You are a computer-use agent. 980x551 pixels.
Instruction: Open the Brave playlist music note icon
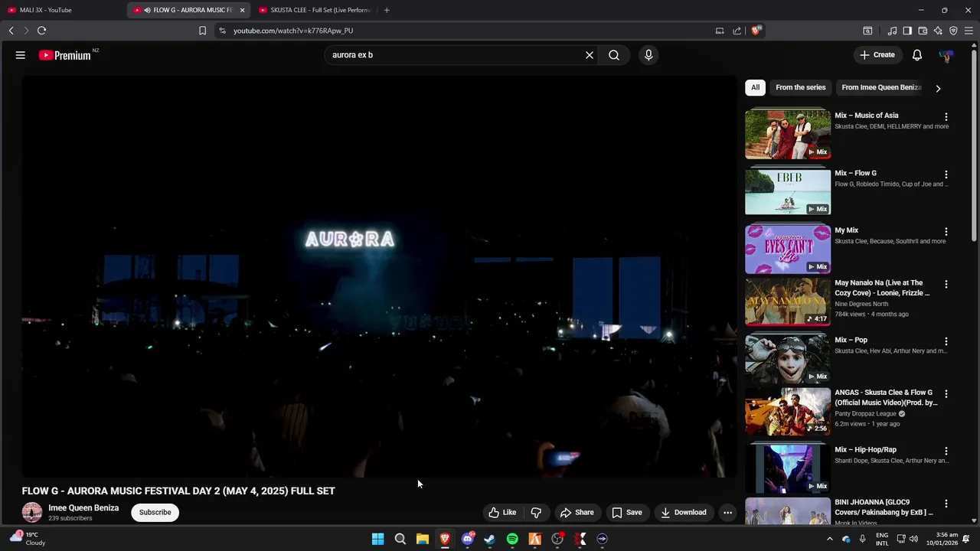[x=892, y=31]
